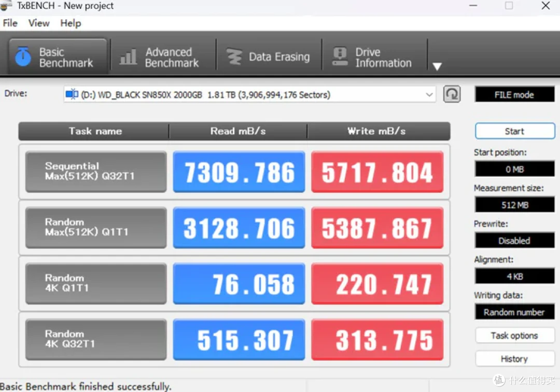560x392 pixels.
Task: Click the Task name column header
Action: pos(93,131)
